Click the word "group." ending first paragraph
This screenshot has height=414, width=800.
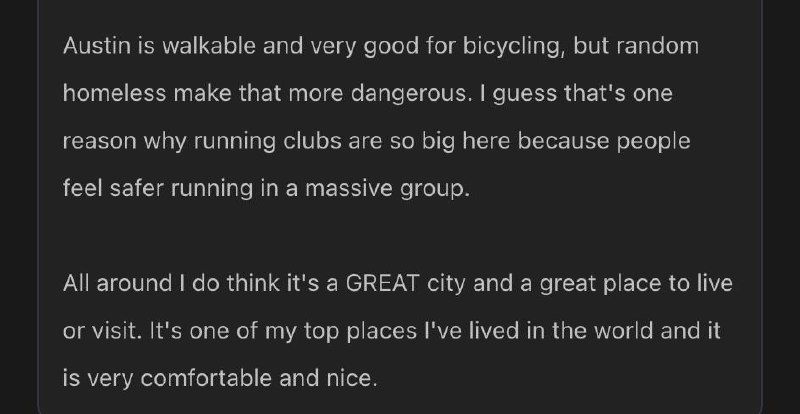[435, 190]
